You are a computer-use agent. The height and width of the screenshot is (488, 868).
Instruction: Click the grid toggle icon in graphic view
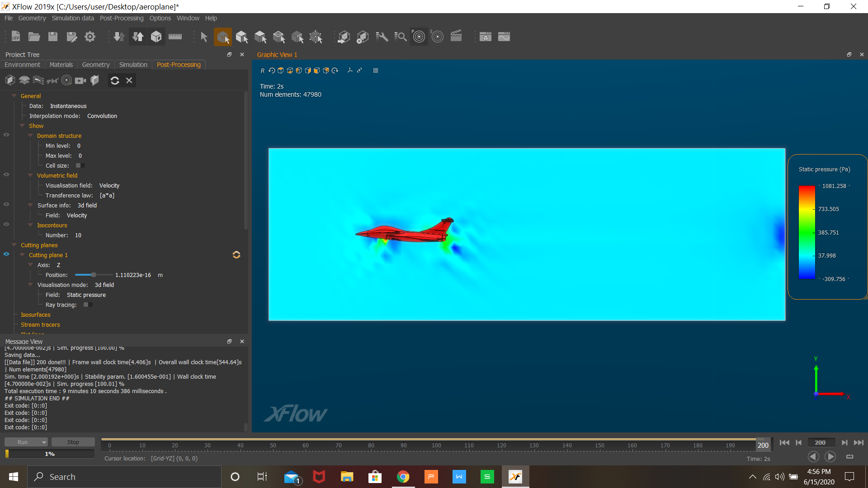pos(376,70)
